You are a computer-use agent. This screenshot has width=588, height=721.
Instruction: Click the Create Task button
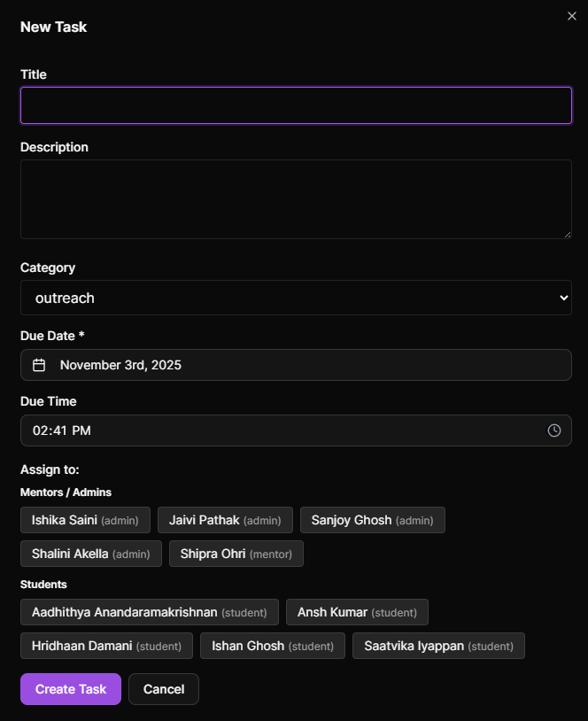(x=70, y=689)
